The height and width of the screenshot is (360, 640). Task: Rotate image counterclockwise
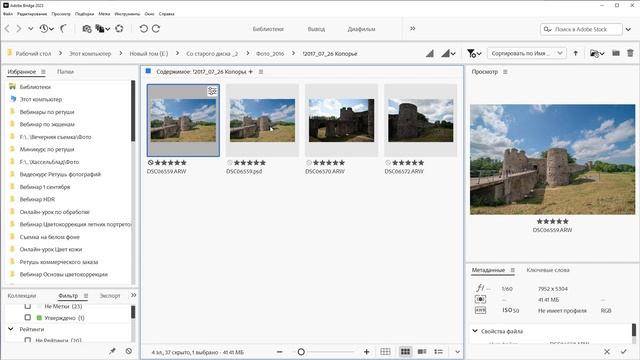(143, 29)
